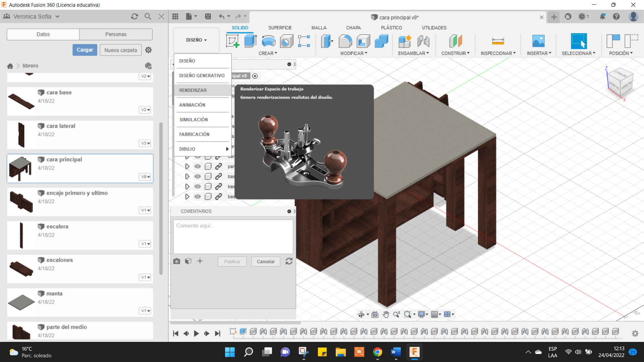Screen dimensions: 644x362
Task: Click the Orbit navigation icon
Action: 361,314
